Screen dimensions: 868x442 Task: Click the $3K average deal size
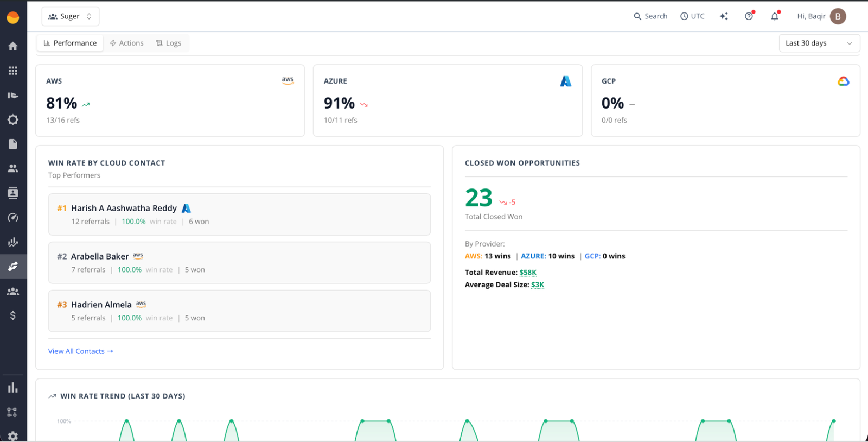(538, 285)
